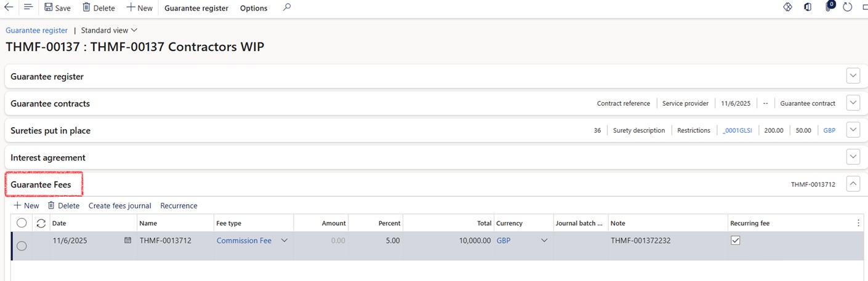Screen dimensions: 868x281
Task: Open the Currency GBP dropdown
Action: click(x=544, y=240)
